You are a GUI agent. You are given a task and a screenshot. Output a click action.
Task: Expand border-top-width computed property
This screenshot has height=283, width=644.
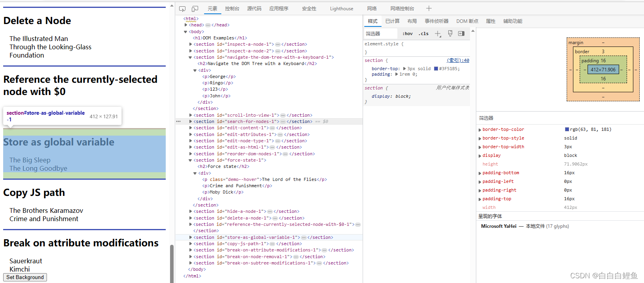pyautogui.click(x=480, y=147)
